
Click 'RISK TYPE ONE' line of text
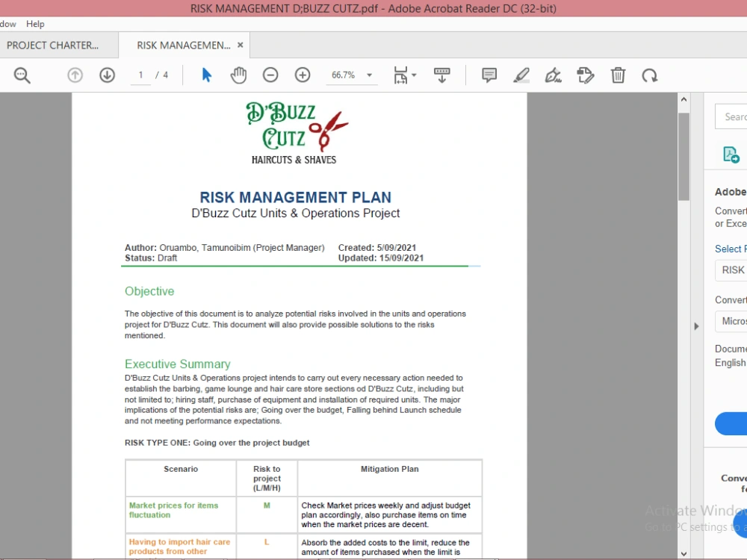pyautogui.click(x=217, y=442)
